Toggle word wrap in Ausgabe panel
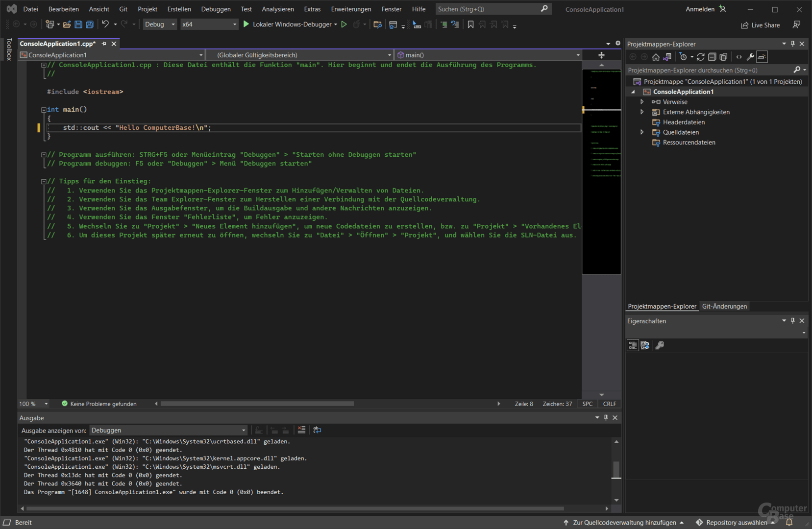This screenshot has width=812, height=529. pos(317,430)
